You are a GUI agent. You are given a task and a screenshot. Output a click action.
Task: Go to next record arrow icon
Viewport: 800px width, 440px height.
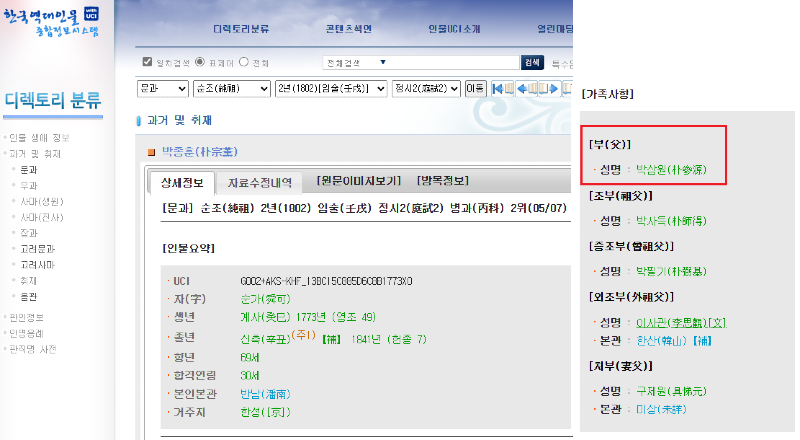coord(549,89)
